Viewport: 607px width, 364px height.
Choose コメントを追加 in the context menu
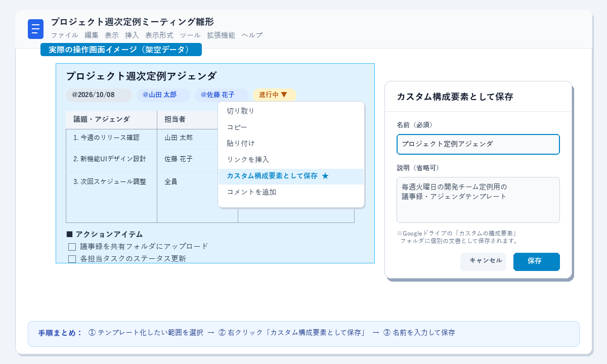coord(291,193)
